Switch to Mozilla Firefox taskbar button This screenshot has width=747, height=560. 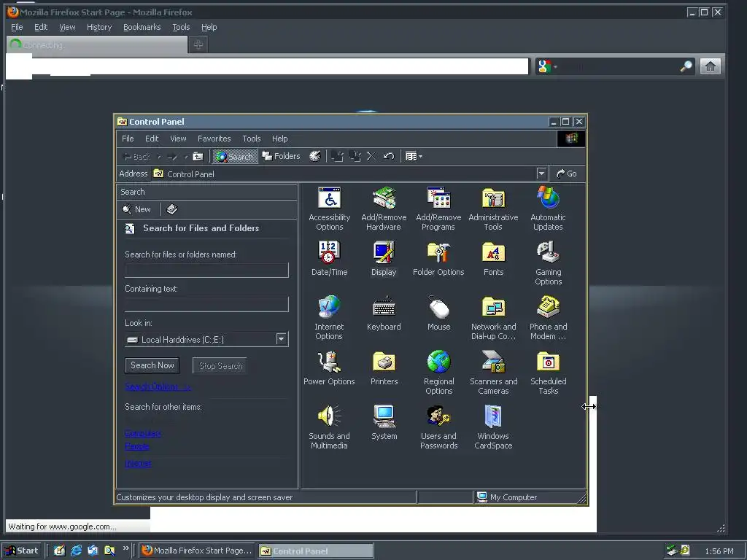pos(196,551)
